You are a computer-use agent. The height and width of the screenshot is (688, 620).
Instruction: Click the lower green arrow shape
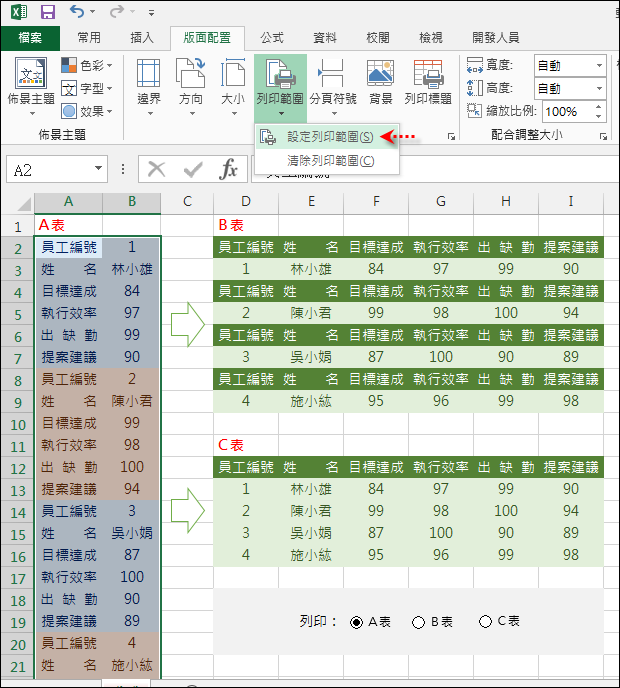[x=188, y=510]
